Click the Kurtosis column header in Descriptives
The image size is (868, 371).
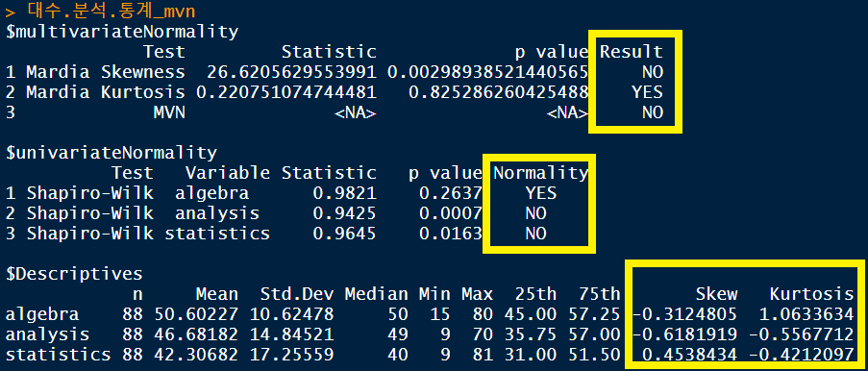pos(812,294)
